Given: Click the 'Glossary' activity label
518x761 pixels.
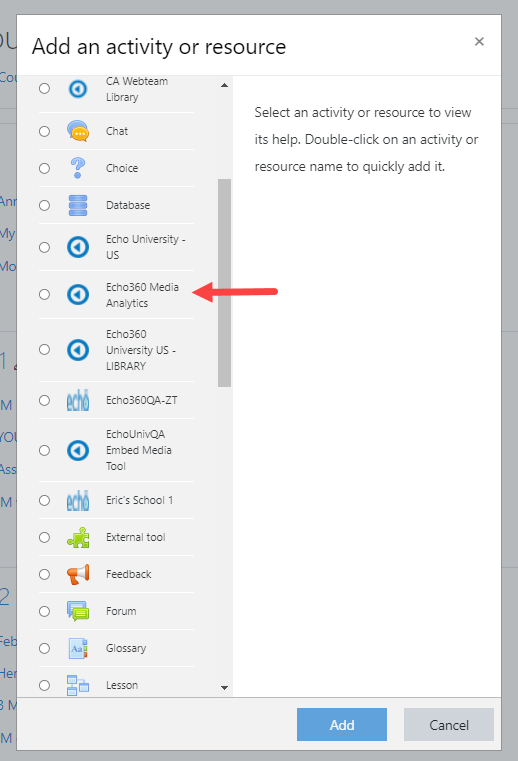Looking at the screenshot, I should (x=126, y=648).
